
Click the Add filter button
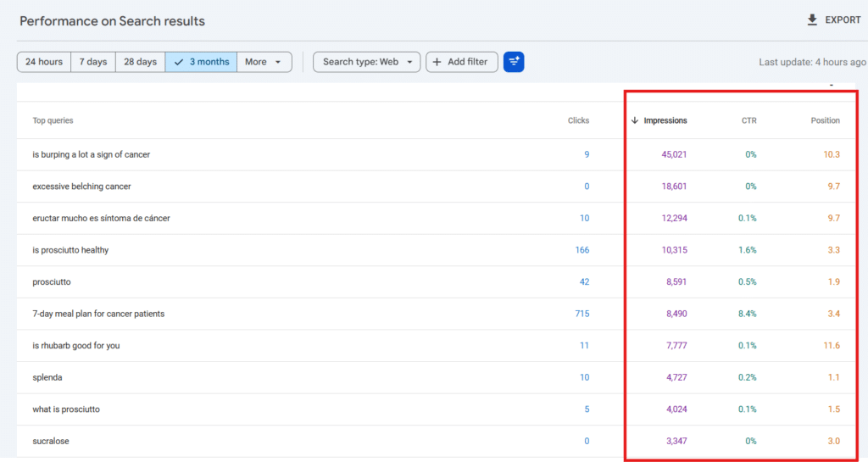pos(462,62)
